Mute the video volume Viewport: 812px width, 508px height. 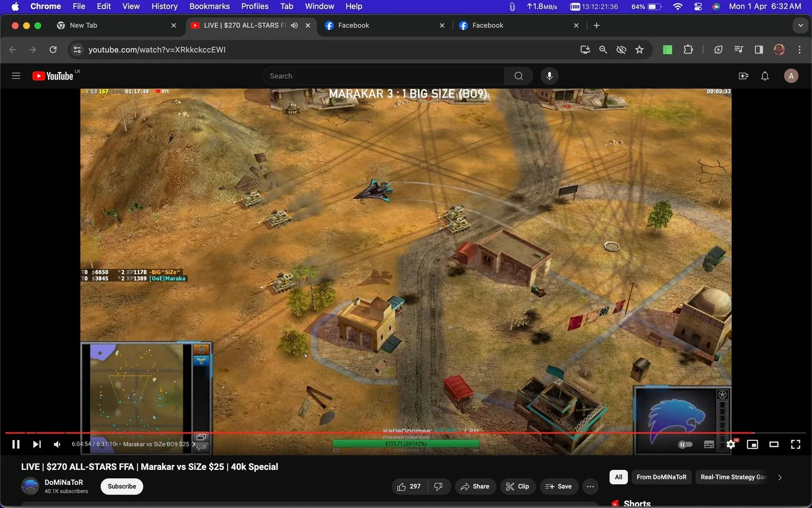pos(56,444)
